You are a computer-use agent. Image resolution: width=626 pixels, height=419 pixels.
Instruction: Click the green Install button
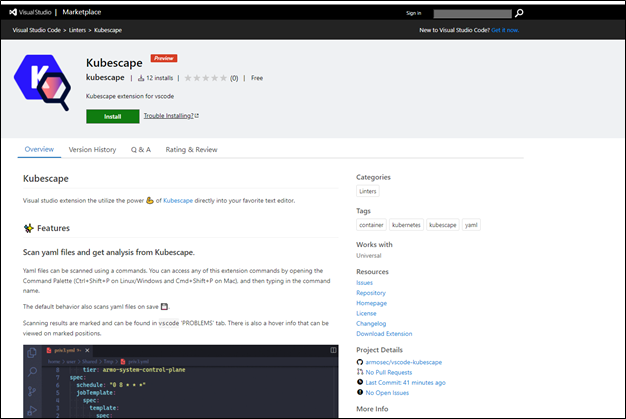pyautogui.click(x=113, y=117)
